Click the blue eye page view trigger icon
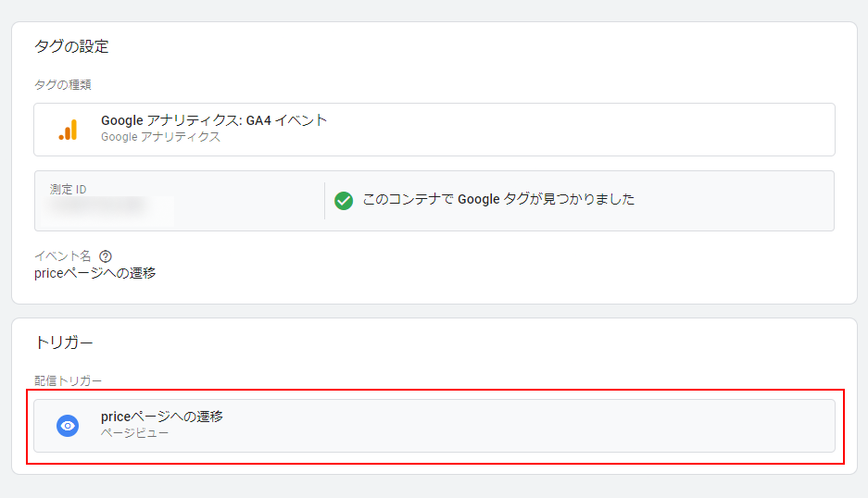This screenshot has width=868, height=498. pyautogui.click(x=68, y=426)
